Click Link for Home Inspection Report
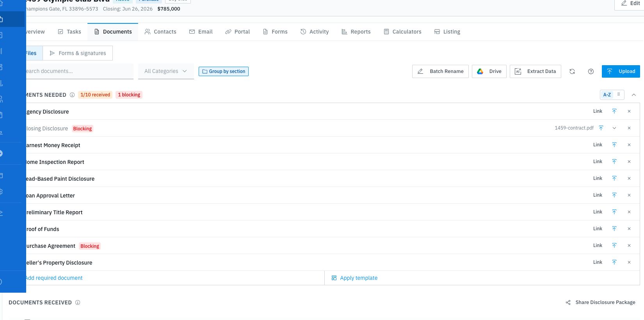Image resolution: width=644 pixels, height=320 pixels. [x=598, y=162]
